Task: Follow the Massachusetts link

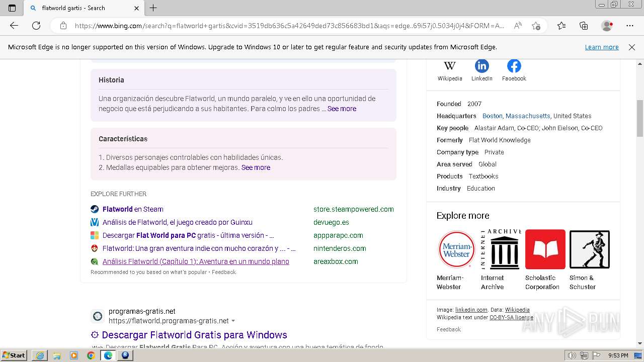Action: (528, 116)
